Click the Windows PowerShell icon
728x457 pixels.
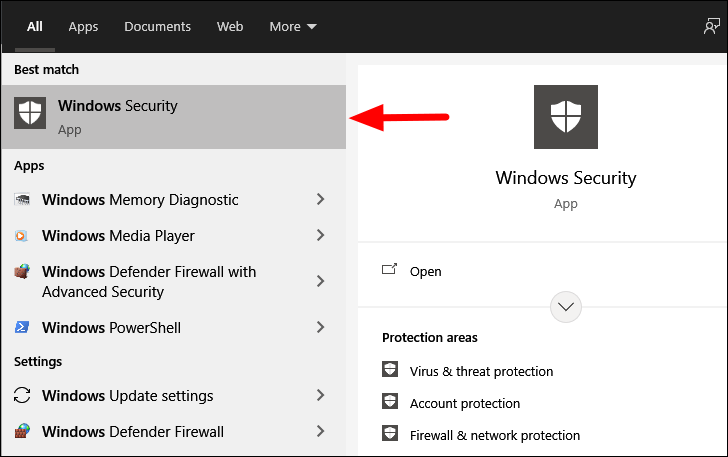[22, 327]
